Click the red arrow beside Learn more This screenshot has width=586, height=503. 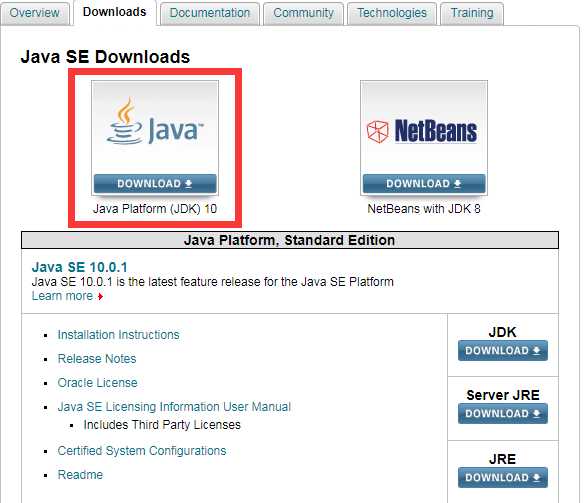[100, 297]
